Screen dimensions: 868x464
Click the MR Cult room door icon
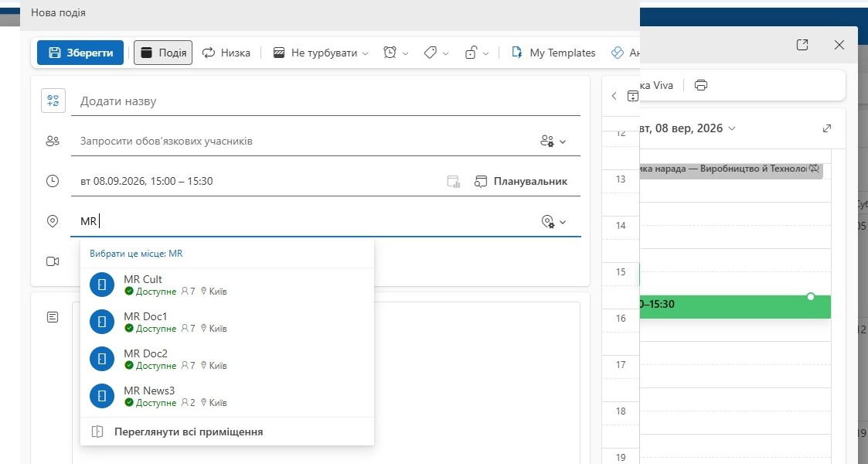coord(102,285)
